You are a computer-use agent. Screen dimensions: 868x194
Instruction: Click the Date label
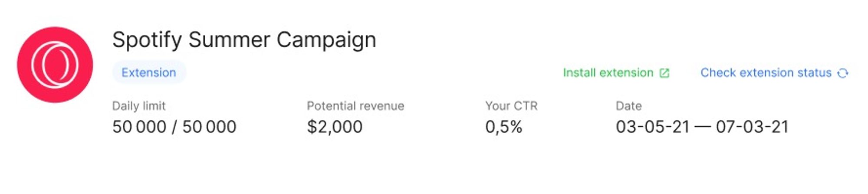tap(628, 106)
